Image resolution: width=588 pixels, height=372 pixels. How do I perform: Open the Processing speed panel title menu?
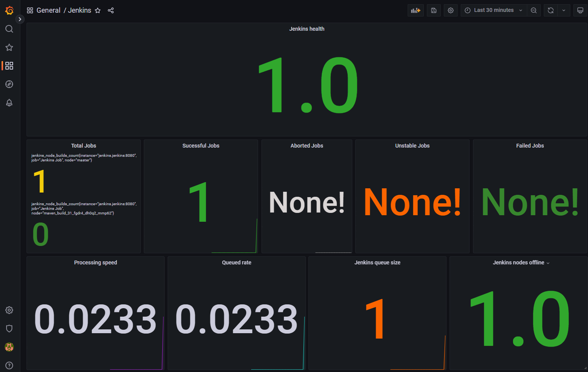pyautogui.click(x=95, y=262)
